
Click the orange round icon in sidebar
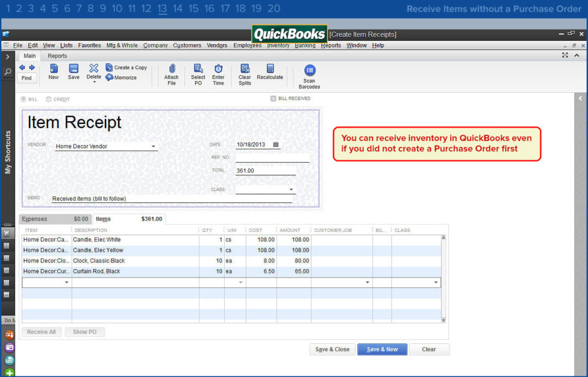[x=10, y=335]
